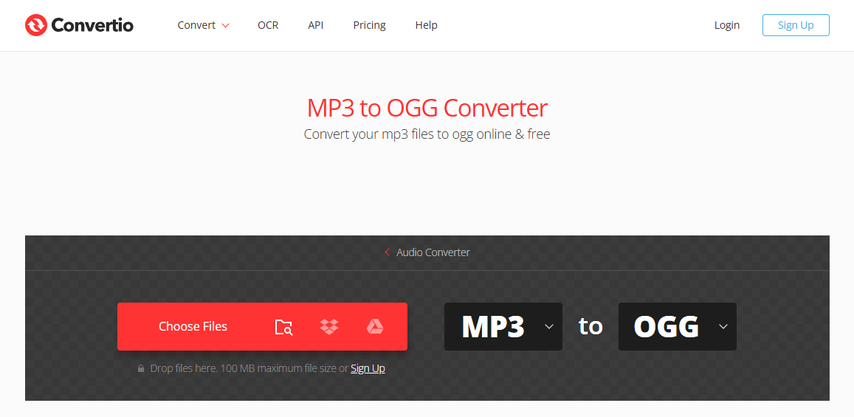Follow the Sign Up link under the upload box
Screen dimensions: 854x417
pos(368,369)
